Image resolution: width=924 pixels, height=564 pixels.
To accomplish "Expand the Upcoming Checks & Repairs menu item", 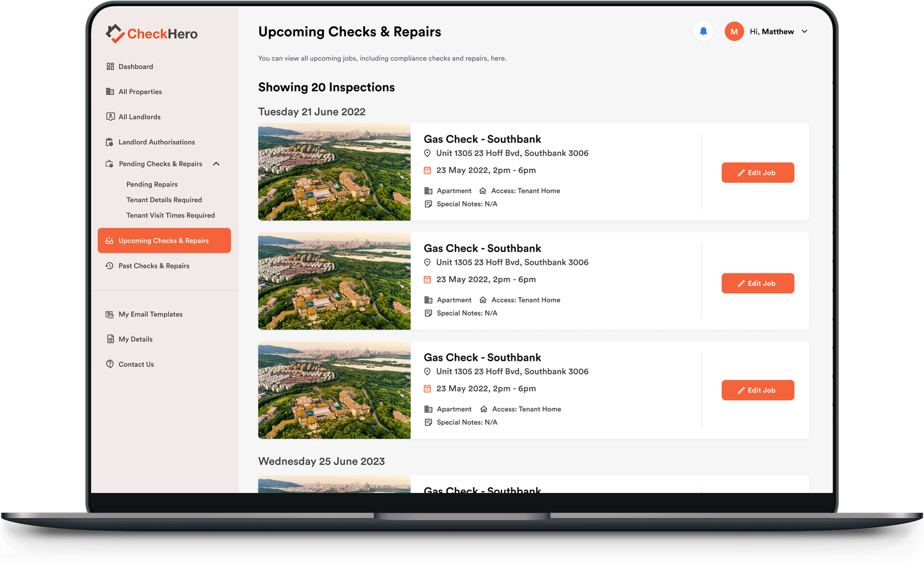I will click(x=164, y=240).
